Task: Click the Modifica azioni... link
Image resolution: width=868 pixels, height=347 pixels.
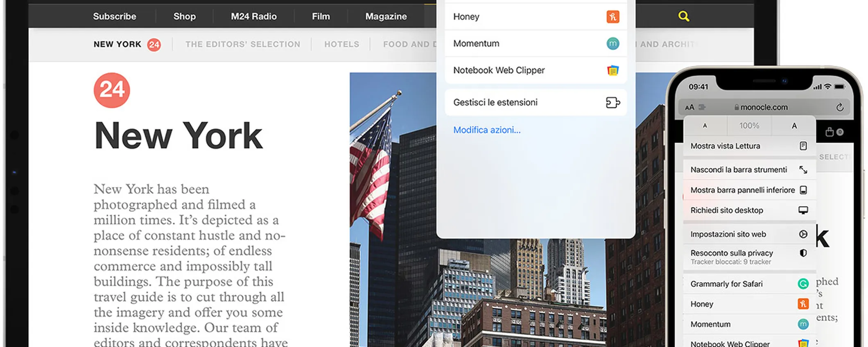Action: click(487, 130)
